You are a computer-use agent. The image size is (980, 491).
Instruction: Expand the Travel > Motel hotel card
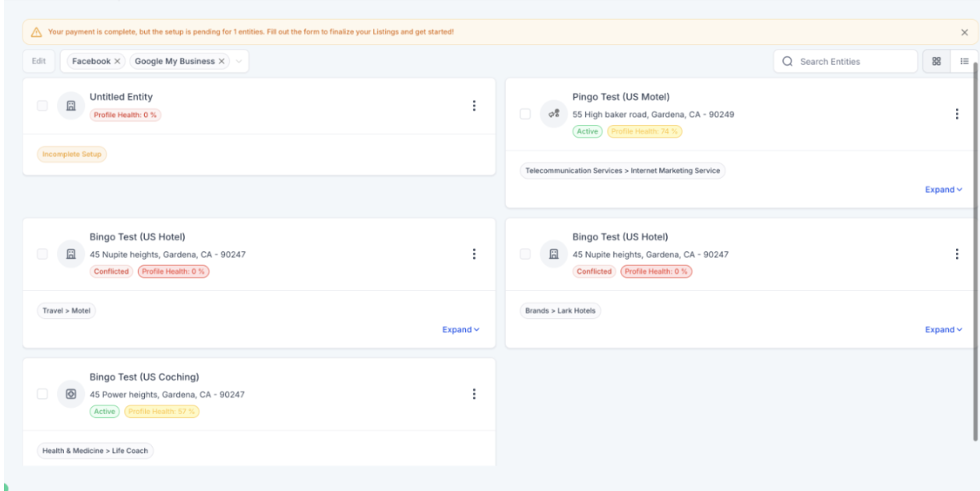click(460, 330)
